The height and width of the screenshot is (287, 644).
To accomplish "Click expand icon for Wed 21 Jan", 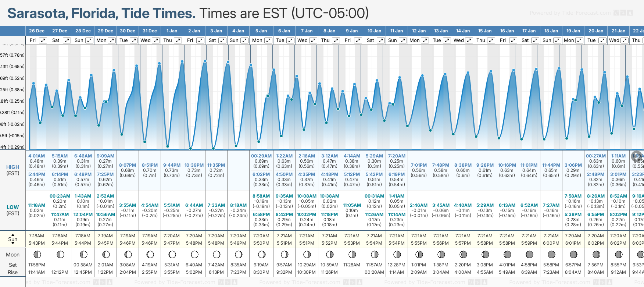I will 624,40.
